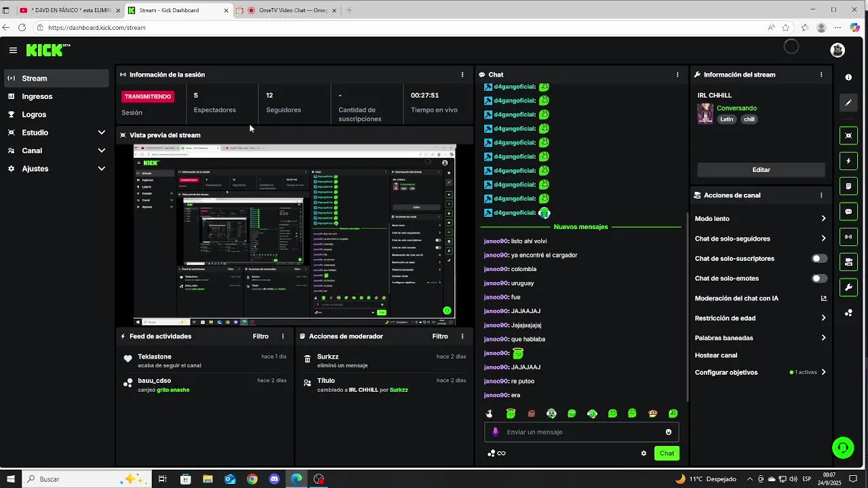Open Configurar objetivos chevron
The width and height of the screenshot is (868, 488).
coord(823,372)
